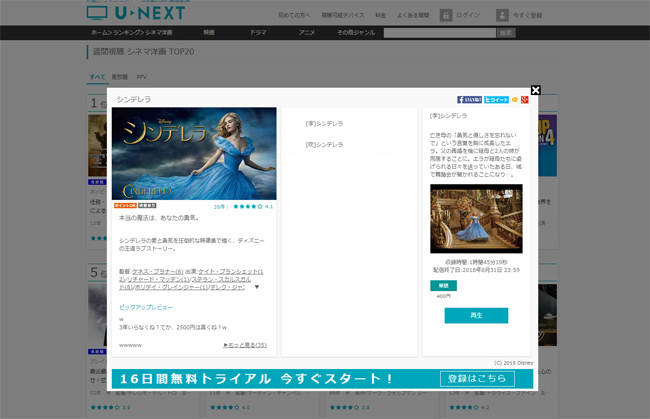This screenshot has height=419, width=650.
Task: Select the PPV tab
Action: pos(142,77)
